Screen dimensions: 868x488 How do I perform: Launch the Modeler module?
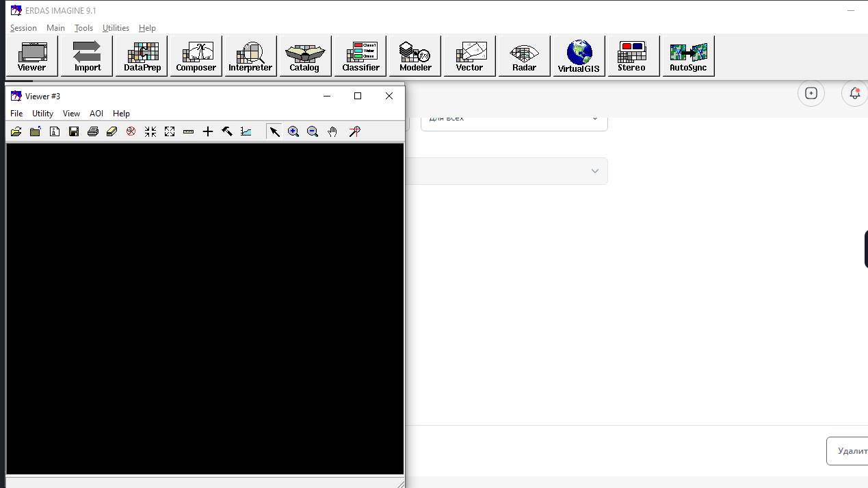[415, 56]
